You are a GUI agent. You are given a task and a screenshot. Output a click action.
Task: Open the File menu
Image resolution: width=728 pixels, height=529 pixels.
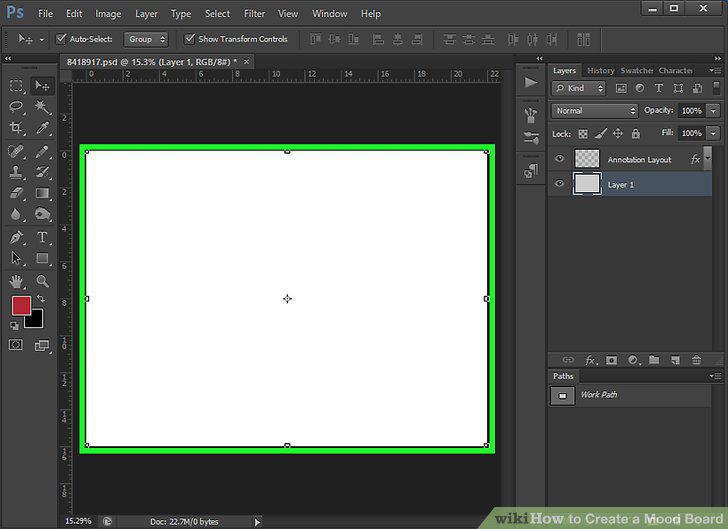tap(45, 14)
